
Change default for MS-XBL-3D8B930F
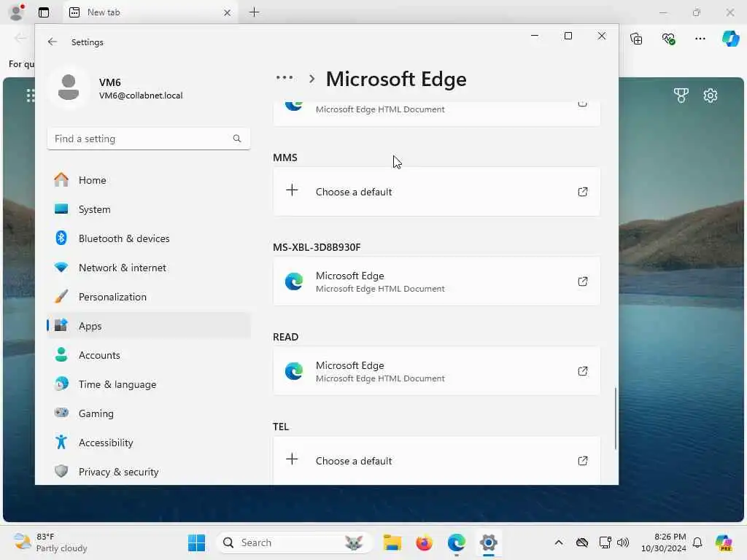436,281
